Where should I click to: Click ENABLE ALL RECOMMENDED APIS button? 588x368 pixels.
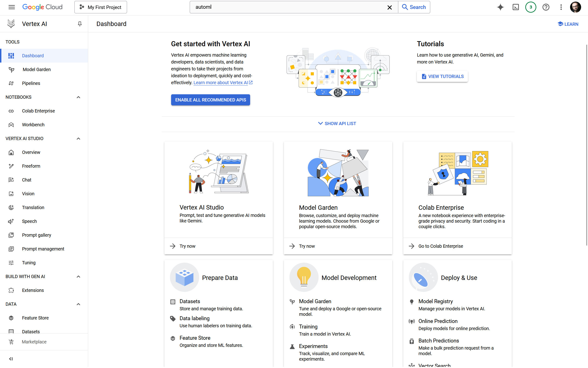[210, 100]
